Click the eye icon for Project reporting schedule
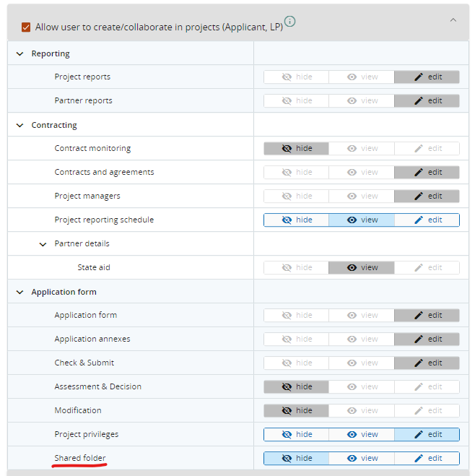Viewport: 475px width, 476px height. [352, 220]
